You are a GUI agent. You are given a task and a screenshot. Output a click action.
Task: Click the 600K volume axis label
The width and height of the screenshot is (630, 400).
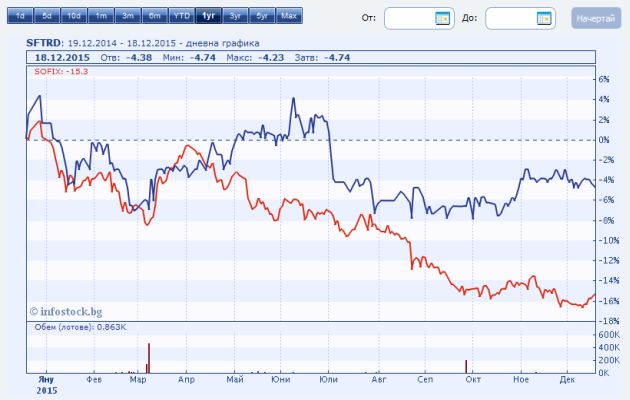609,335
